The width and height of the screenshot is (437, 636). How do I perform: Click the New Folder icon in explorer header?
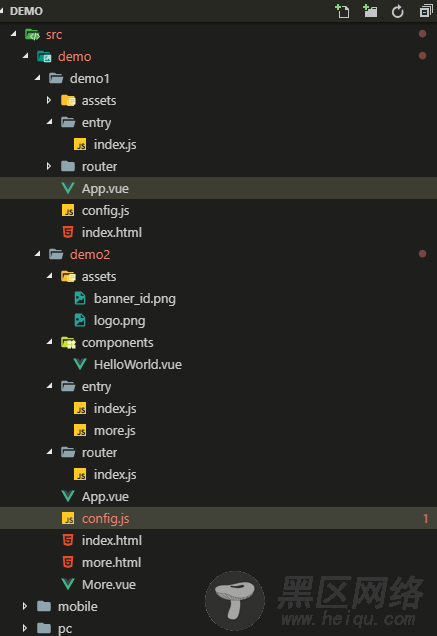[x=370, y=11]
